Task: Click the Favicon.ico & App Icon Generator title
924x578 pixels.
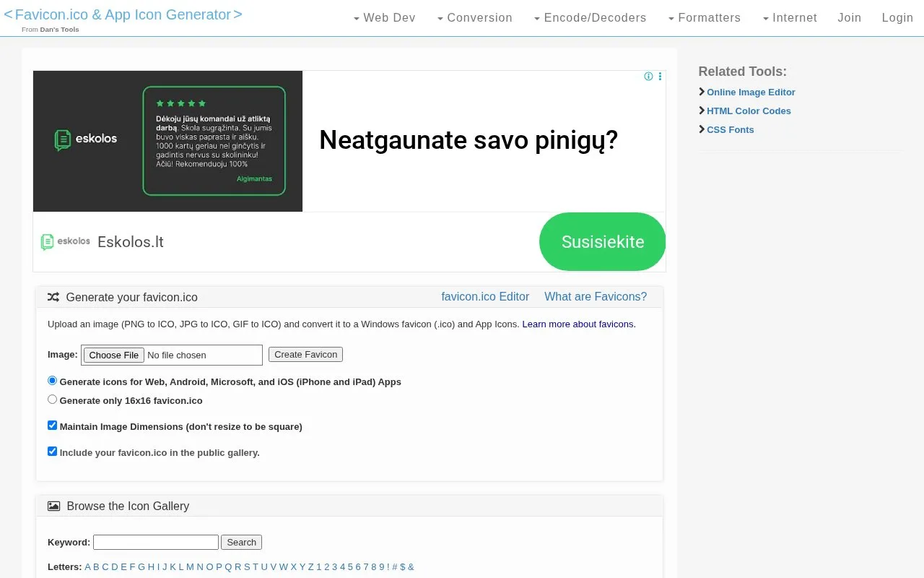Action: [x=123, y=14]
